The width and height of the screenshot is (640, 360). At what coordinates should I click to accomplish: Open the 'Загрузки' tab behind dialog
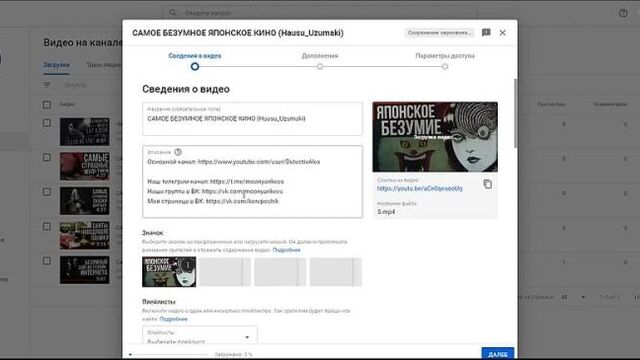tap(56, 65)
